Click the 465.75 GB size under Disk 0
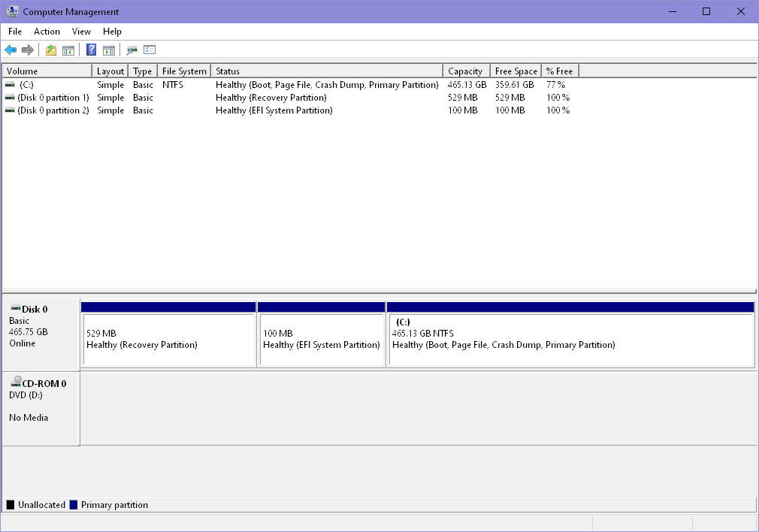Viewport: 759px width, 532px height. (28, 331)
